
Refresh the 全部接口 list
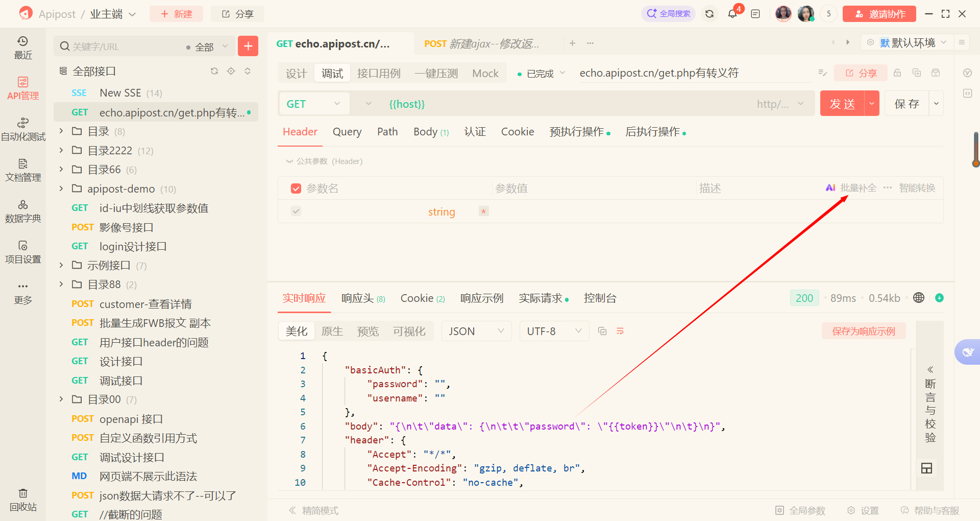[214, 71]
